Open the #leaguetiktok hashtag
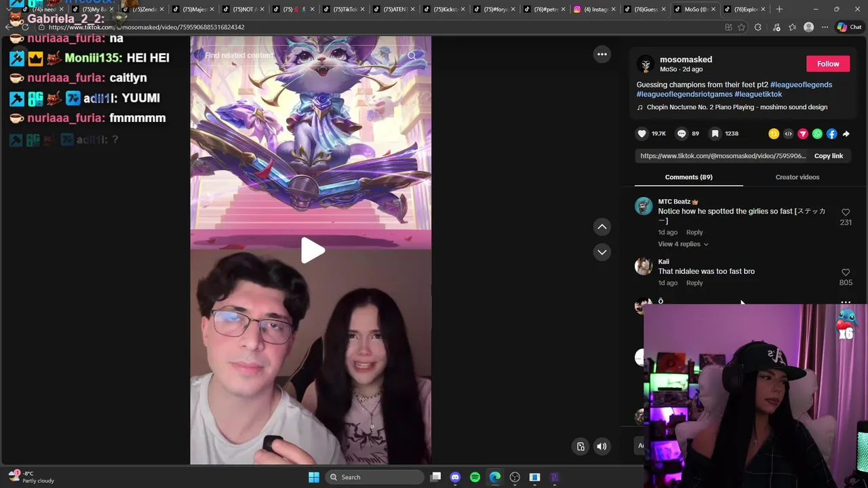The height and width of the screenshot is (488, 868). point(758,94)
